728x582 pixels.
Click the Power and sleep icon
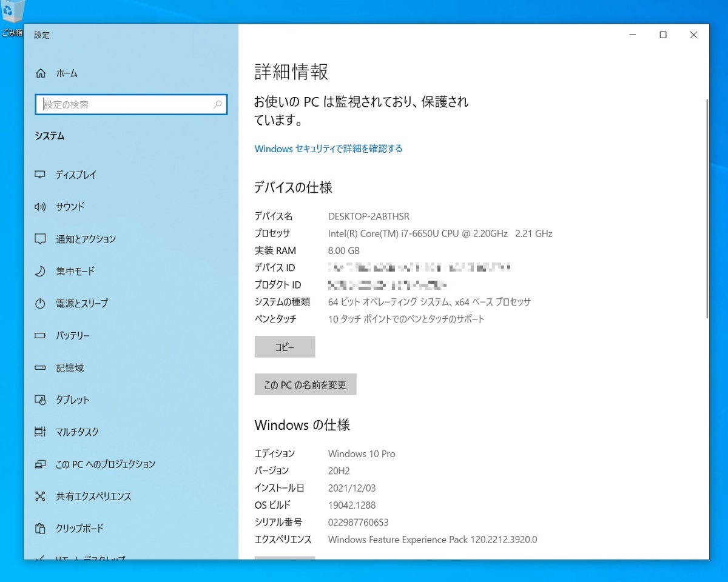tap(41, 303)
